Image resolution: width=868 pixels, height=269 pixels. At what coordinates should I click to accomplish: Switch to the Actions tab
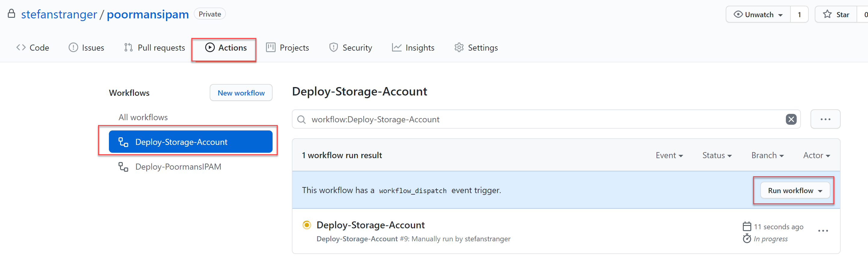[x=226, y=48]
